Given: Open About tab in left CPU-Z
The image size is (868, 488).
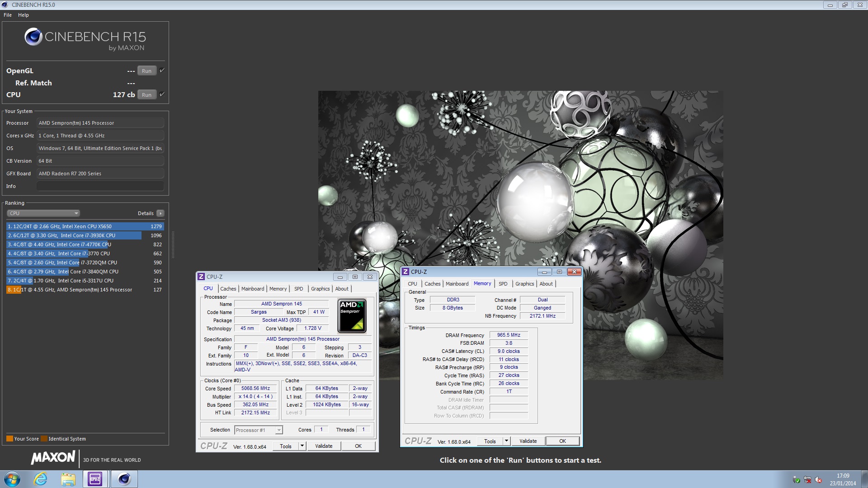Looking at the screenshot, I should coord(342,289).
